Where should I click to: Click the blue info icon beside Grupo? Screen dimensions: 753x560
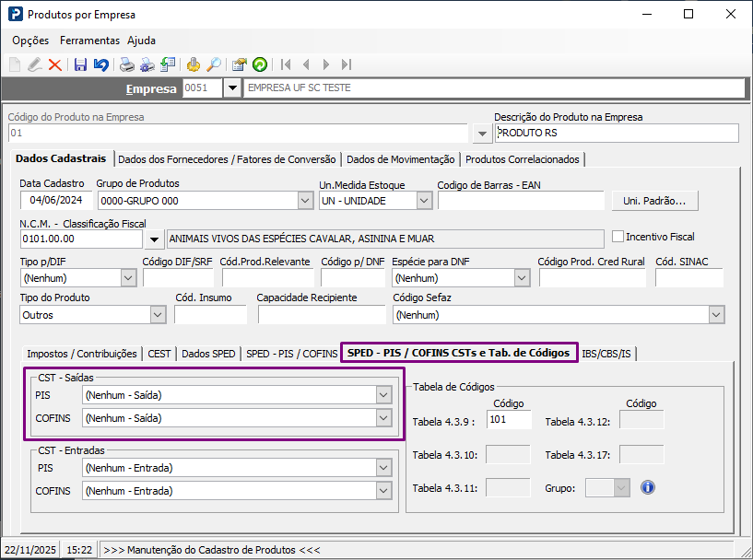647,487
